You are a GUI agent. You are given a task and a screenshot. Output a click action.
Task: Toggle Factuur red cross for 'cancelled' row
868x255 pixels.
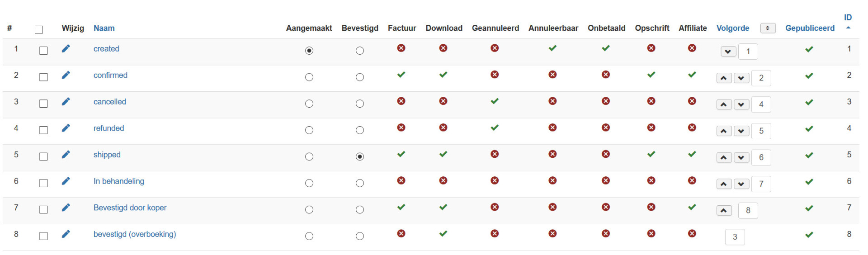(401, 101)
